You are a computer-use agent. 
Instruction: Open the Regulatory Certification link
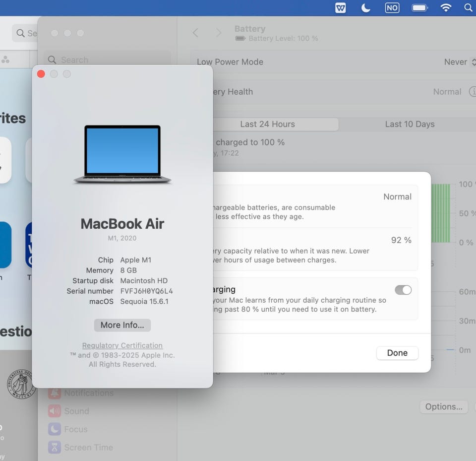(x=122, y=345)
